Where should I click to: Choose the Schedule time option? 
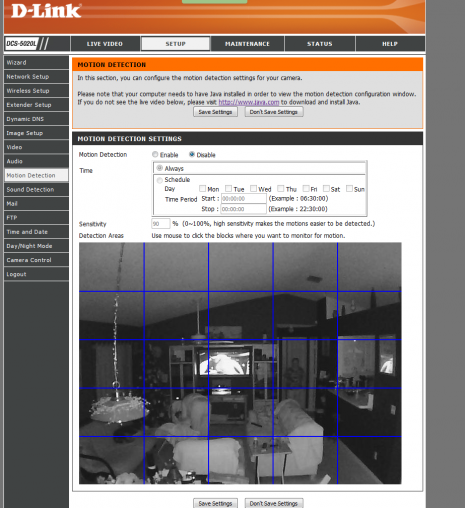(160, 180)
